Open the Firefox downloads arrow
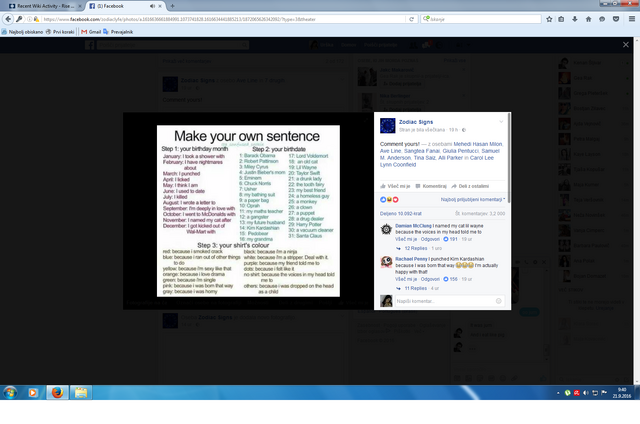The image size is (640, 424). [575, 19]
